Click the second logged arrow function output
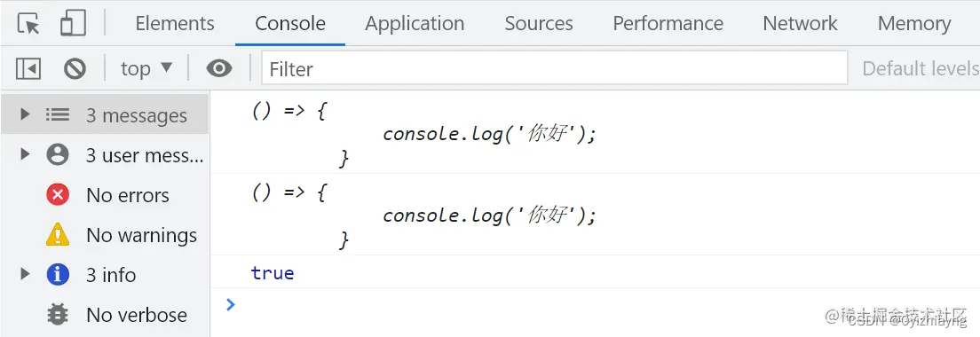This screenshot has height=337, width=980. click(x=424, y=216)
